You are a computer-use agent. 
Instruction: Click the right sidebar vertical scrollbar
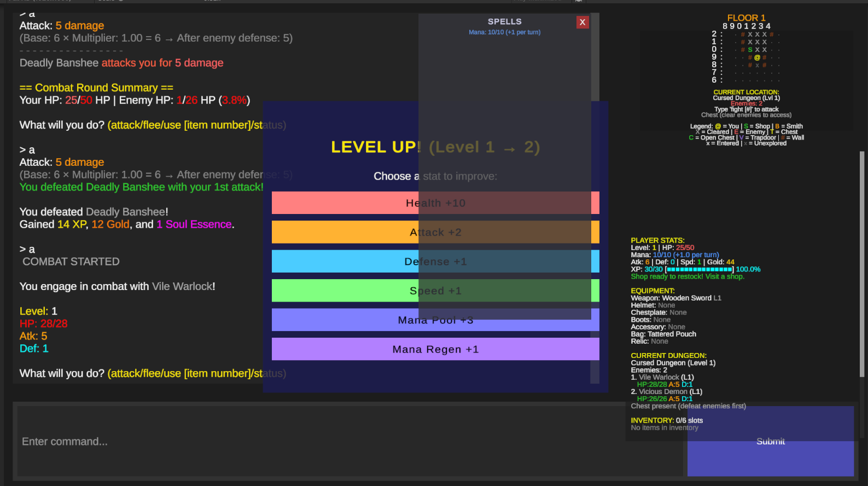[x=862, y=263]
